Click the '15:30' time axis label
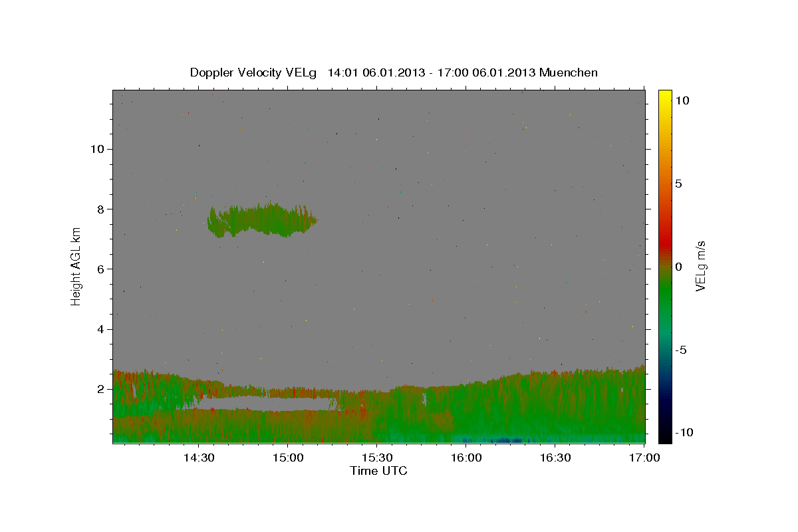This screenshot has height=532, width=798. point(377,458)
